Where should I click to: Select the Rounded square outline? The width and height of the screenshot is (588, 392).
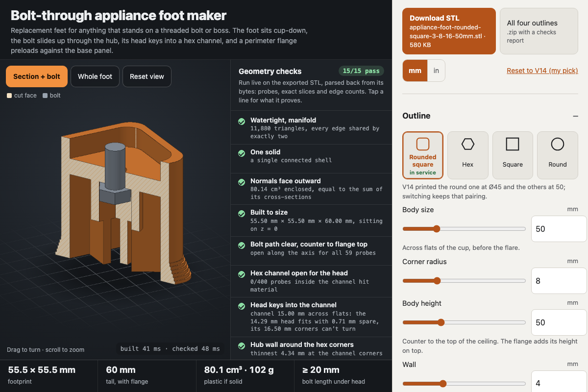(423, 155)
